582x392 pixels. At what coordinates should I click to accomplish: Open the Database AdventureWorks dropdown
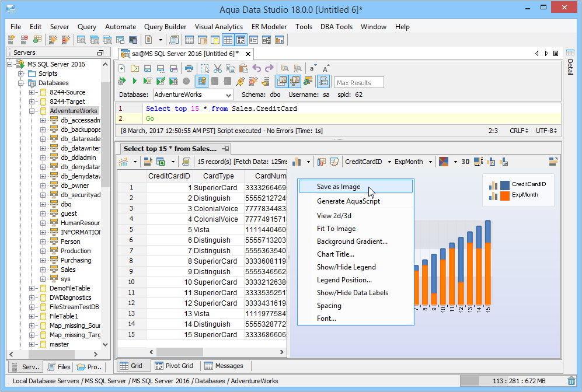[x=228, y=94]
